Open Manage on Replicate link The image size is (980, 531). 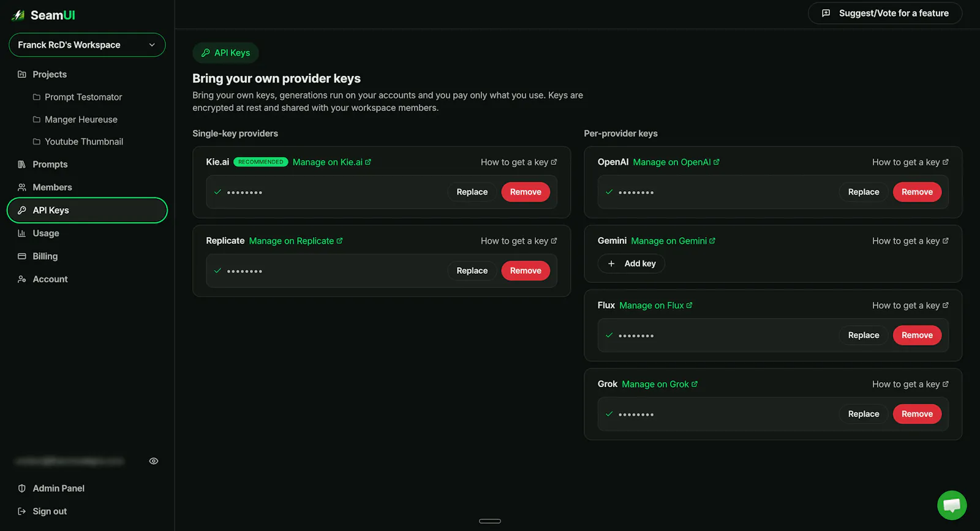[x=296, y=241]
